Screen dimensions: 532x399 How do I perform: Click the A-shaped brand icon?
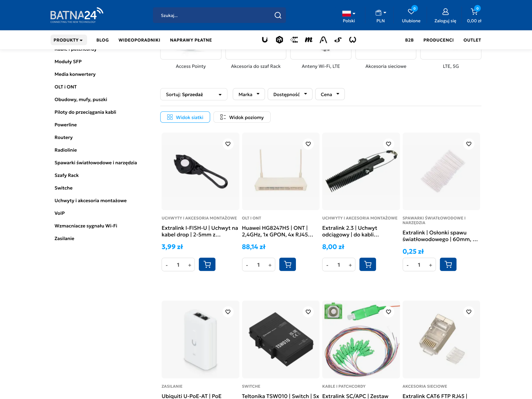[x=323, y=40]
